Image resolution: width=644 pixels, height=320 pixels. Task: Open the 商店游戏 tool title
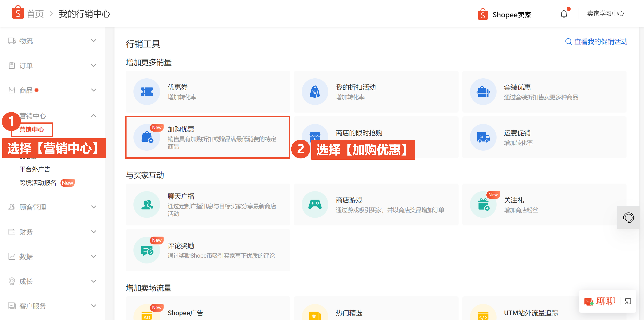[x=349, y=200]
